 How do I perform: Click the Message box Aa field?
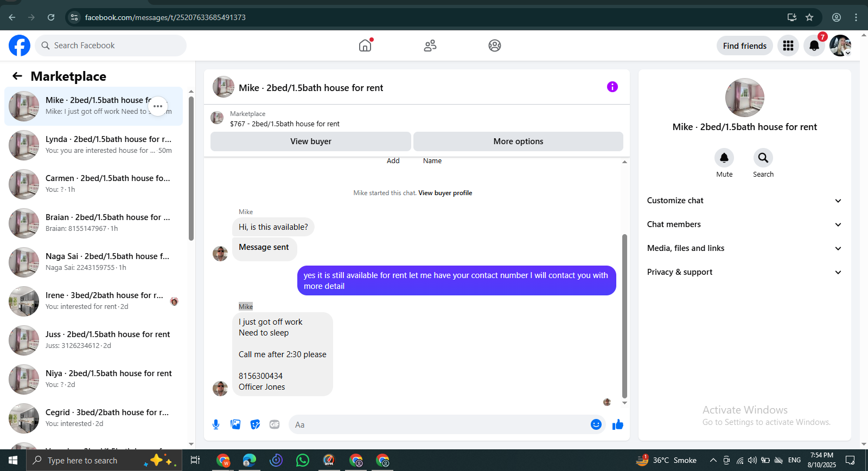(439, 424)
